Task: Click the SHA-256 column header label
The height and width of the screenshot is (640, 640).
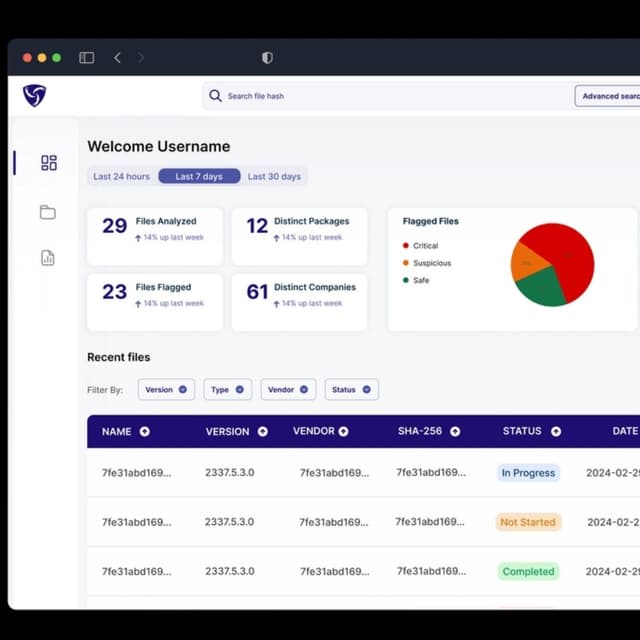Action: click(x=420, y=431)
